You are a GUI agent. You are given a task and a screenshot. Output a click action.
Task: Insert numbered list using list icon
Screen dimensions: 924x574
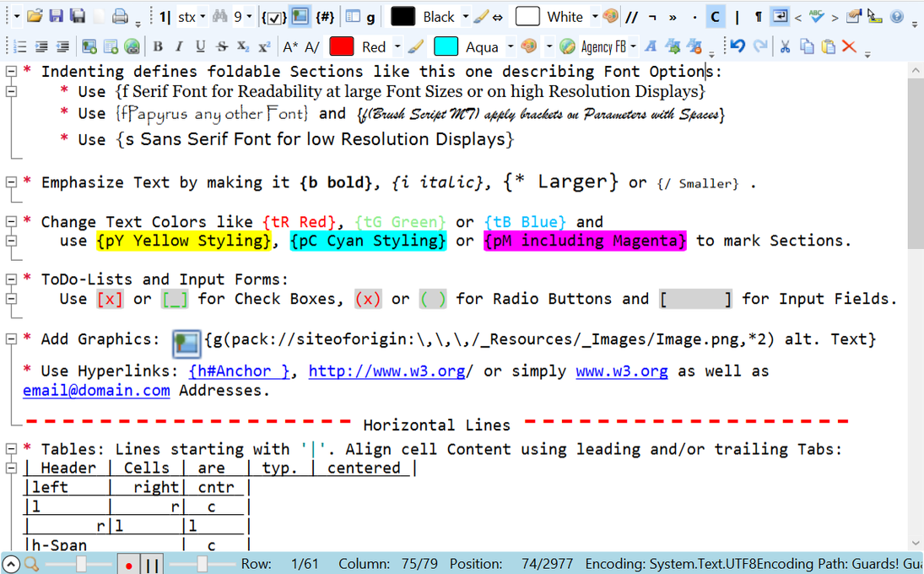point(19,46)
